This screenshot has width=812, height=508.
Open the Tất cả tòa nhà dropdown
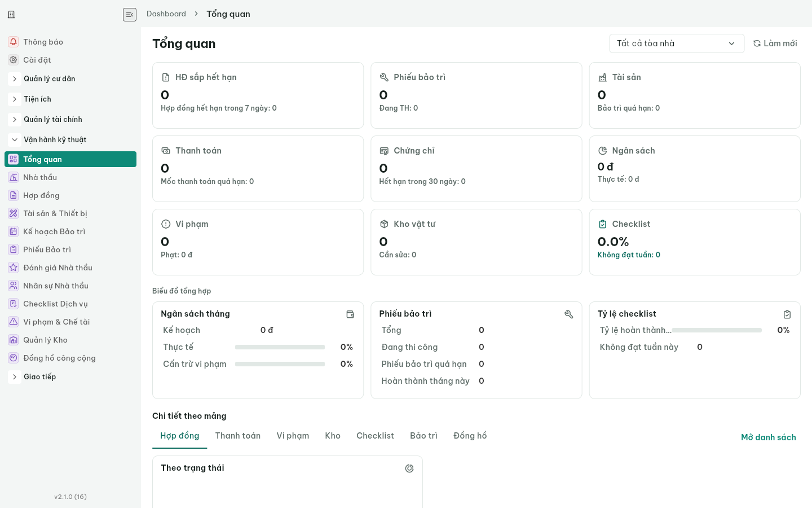(x=677, y=43)
